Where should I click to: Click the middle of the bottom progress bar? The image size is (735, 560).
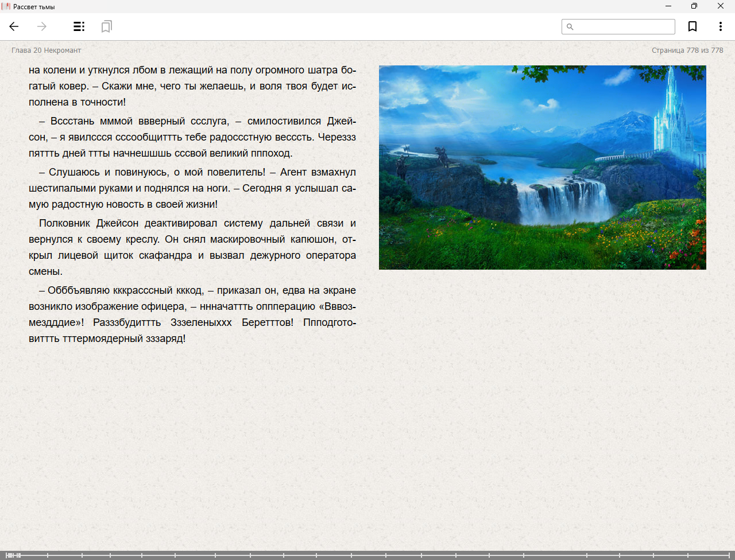[x=367, y=555]
